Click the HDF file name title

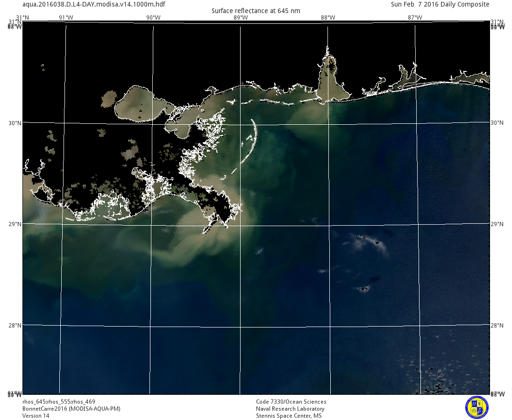click(93, 4)
